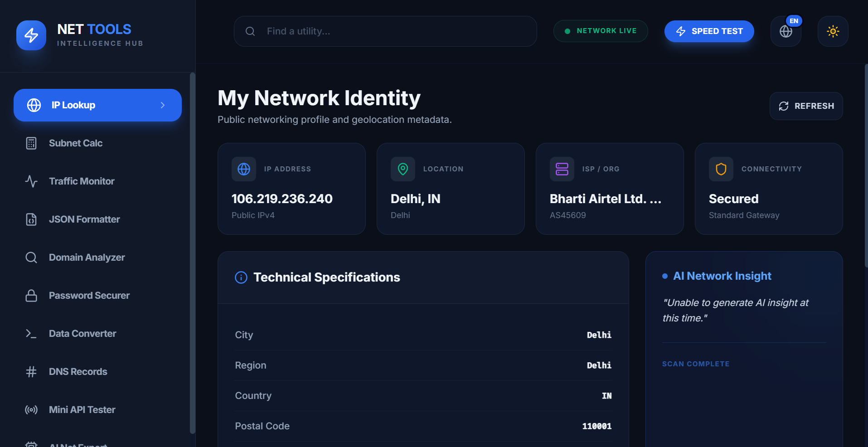Navigate to DNS Records
Viewport: 868px width, 447px height.
coord(97,372)
